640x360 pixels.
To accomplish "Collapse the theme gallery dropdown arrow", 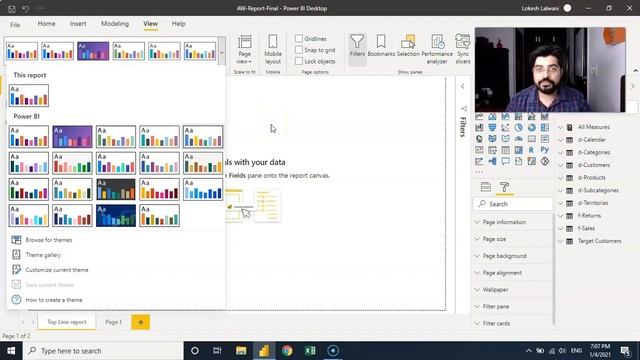I will [222, 51].
